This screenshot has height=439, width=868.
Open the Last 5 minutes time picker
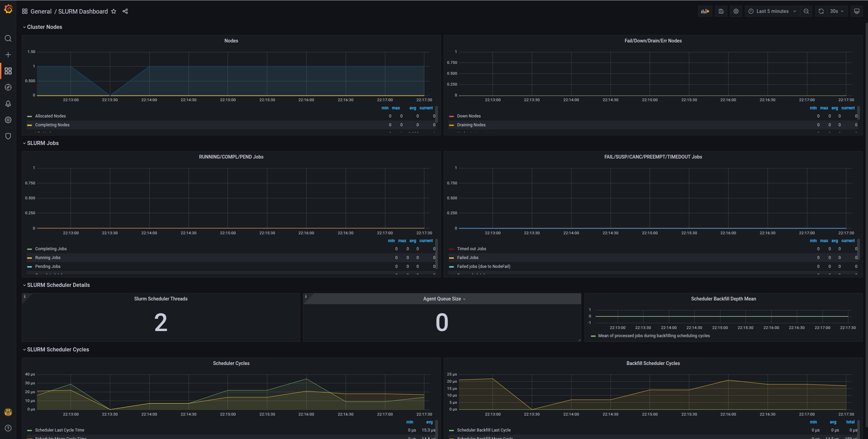click(772, 11)
